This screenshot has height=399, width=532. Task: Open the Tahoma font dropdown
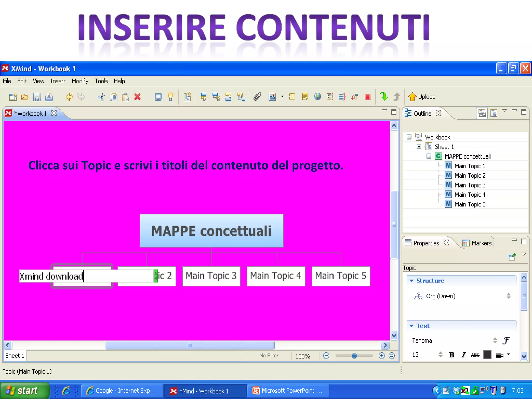pyautogui.click(x=495, y=340)
